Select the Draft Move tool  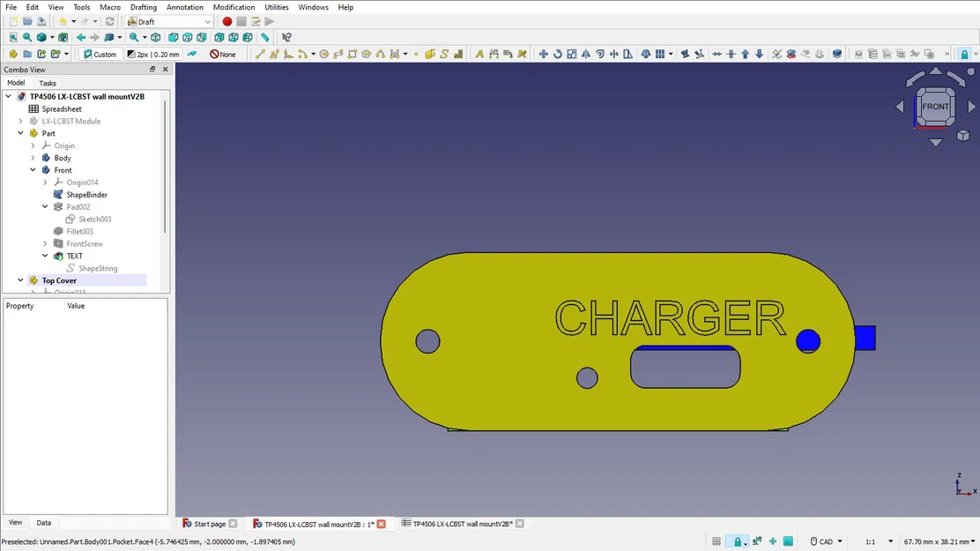[543, 54]
